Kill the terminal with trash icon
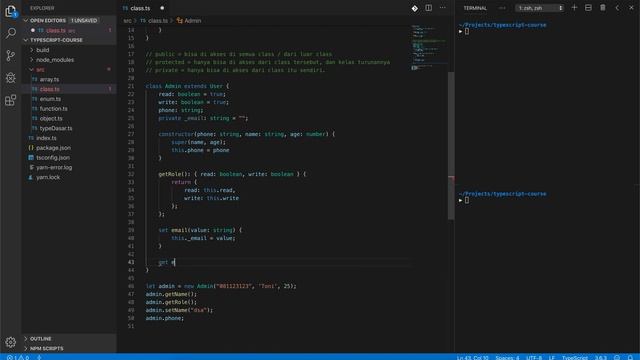This screenshot has height=360, width=640. tap(602, 8)
